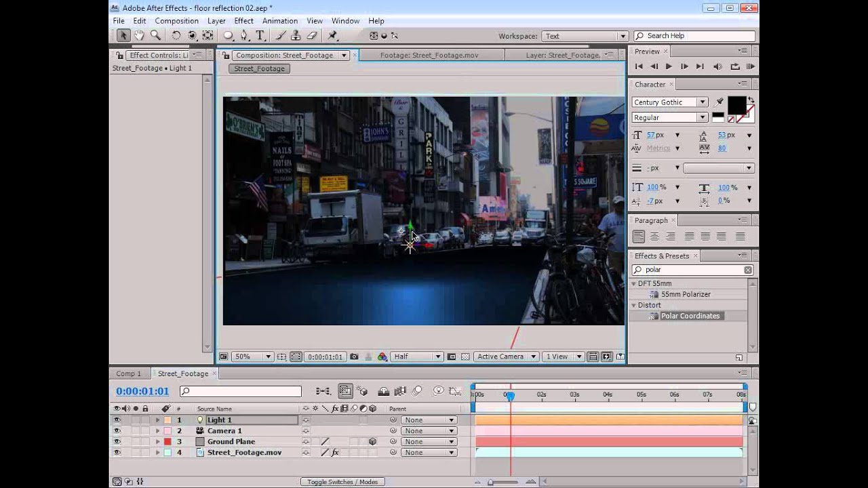This screenshot has width=868, height=488.
Task: Click the eyedropper in Character panel
Action: point(719,102)
